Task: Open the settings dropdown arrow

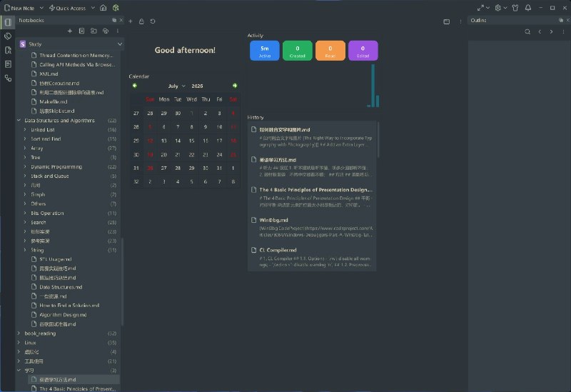Action: tap(505, 8)
